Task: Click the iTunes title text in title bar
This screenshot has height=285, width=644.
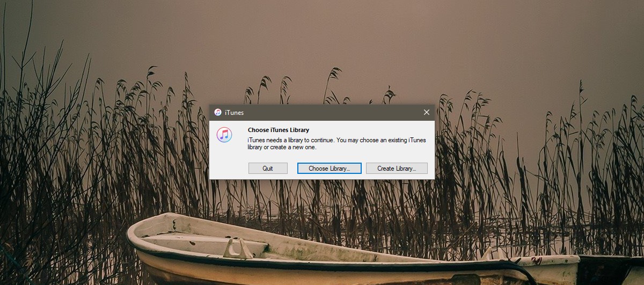Action: (x=234, y=112)
